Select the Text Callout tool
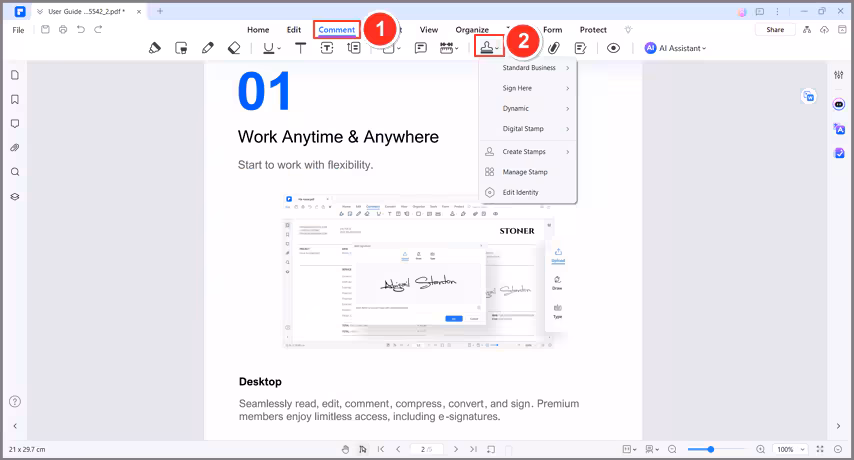 coord(353,48)
